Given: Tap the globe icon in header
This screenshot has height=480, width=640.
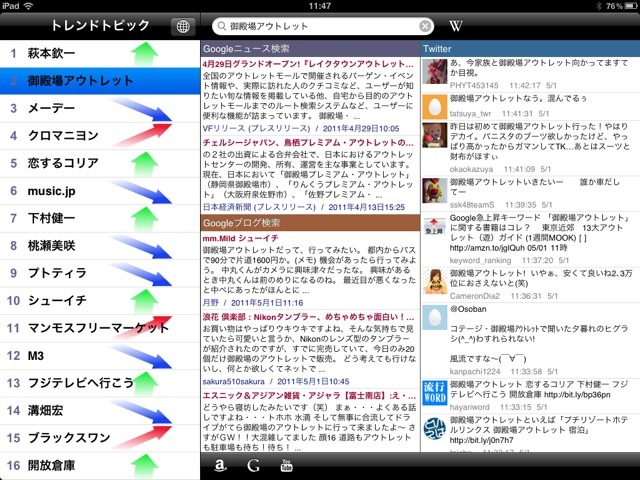Looking at the screenshot, I should pyautogui.click(x=182, y=27).
